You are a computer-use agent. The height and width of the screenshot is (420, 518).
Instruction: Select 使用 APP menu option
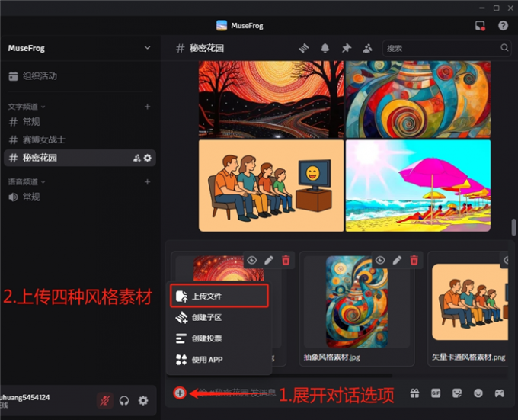point(219,360)
